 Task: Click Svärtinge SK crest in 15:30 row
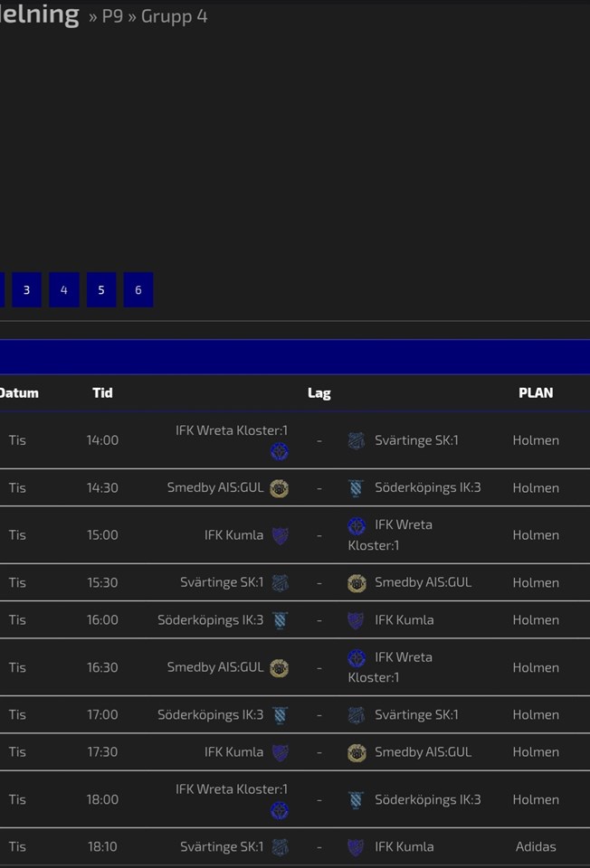(281, 583)
